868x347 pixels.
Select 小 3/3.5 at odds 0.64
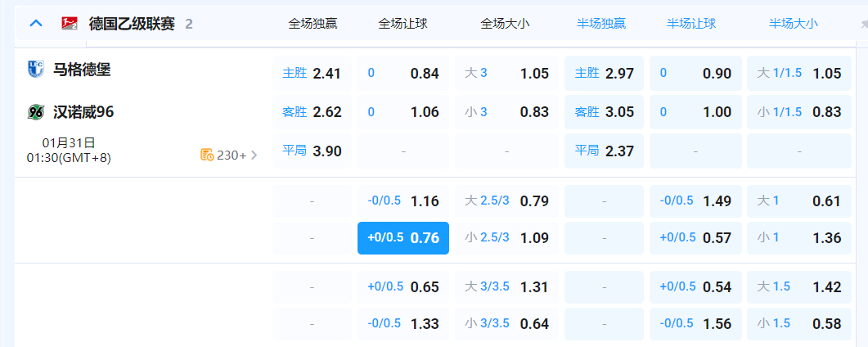(506, 324)
